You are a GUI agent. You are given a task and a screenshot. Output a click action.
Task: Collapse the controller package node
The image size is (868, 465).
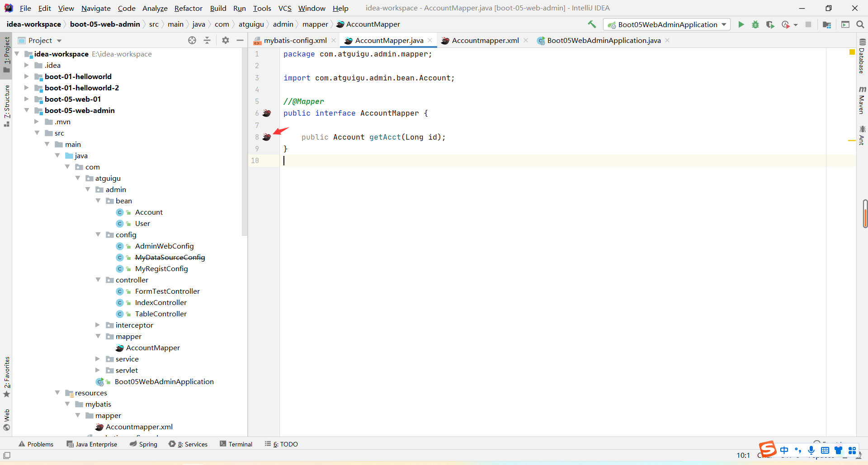point(98,280)
